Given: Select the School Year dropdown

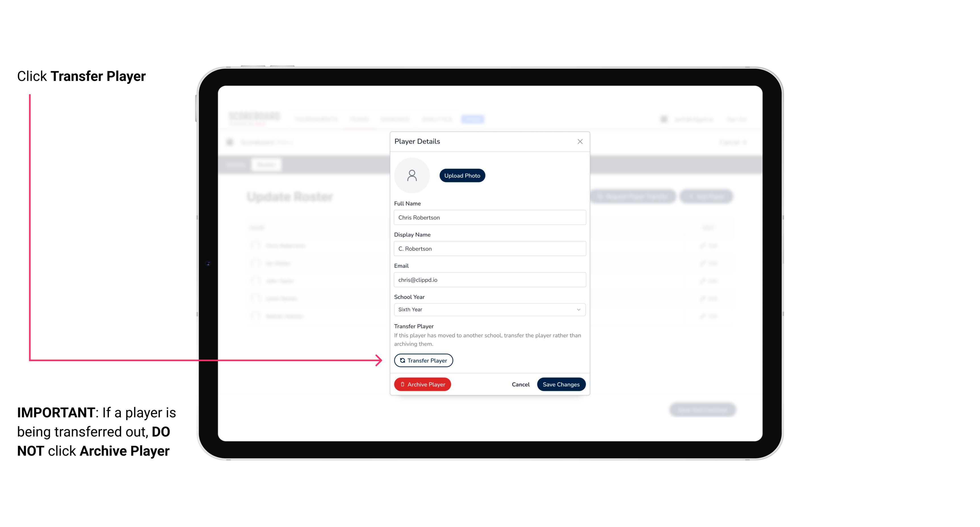Looking at the screenshot, I should (x=488, y=309).
